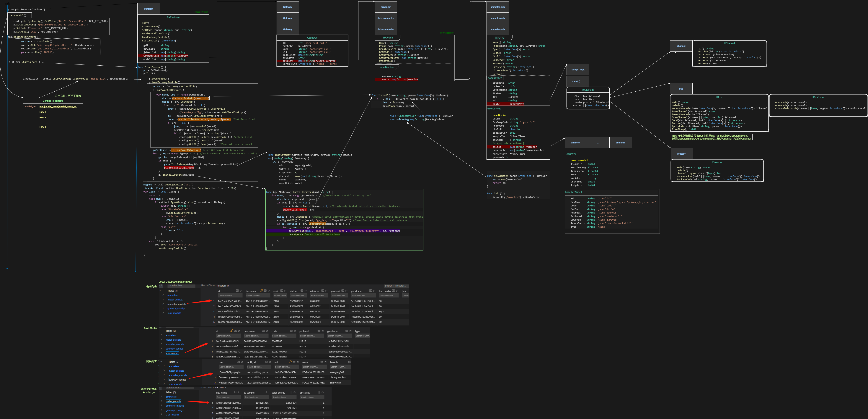Screen dimensions: 868x419
Task: Pin the ts_sample column
Action: [x=267, y=392]
